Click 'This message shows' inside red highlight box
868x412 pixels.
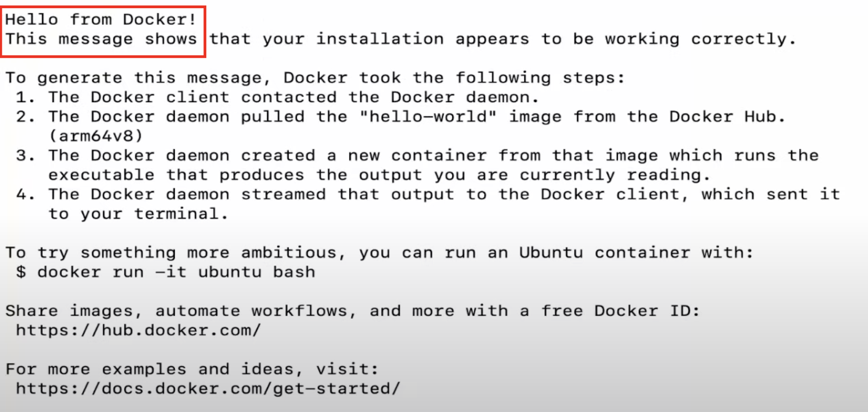point(101,39)
